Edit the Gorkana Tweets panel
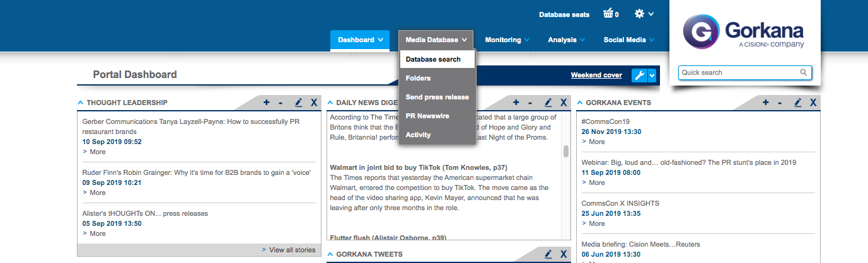 click(x=548, y=254)
